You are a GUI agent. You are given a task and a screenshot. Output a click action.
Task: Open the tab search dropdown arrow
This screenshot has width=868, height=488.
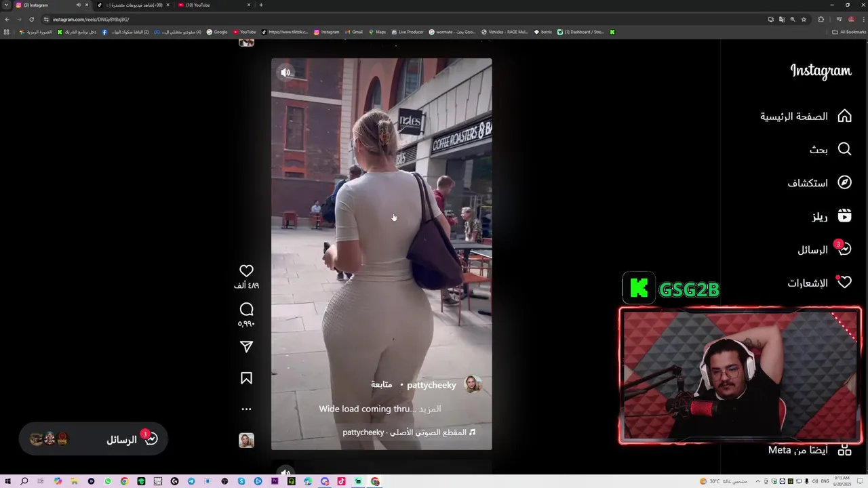[x=6, y=5]
